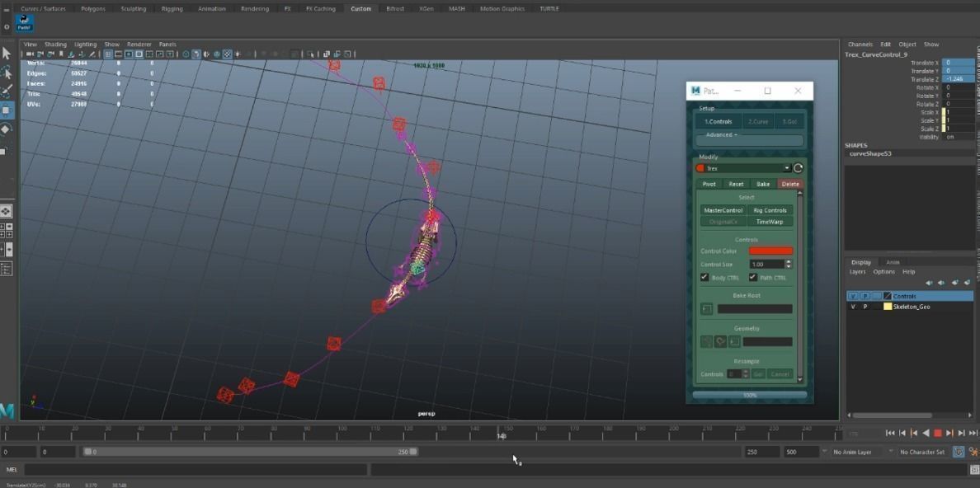This screenshot has height=488, width=980.
Task: Expand the Advanced section
Action: (721, 135)
